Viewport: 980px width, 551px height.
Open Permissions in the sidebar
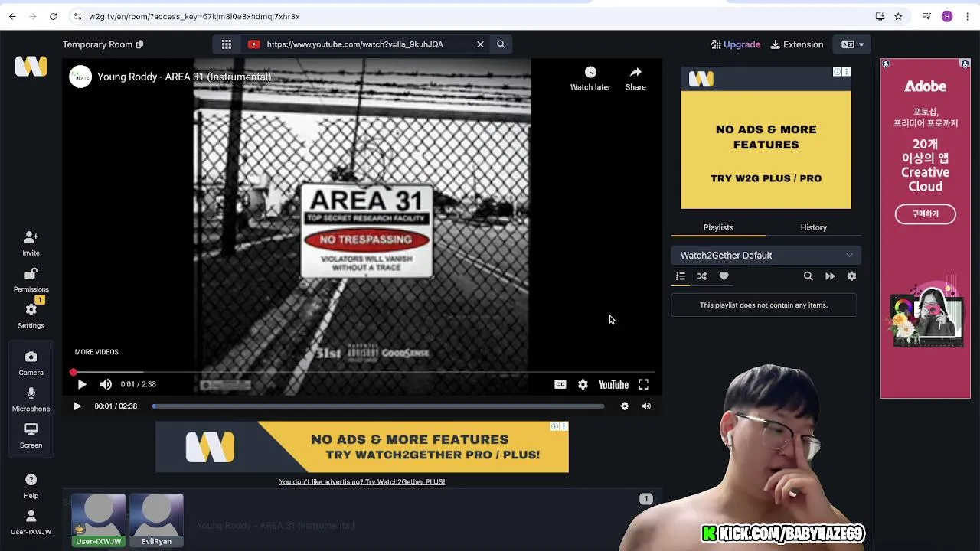tap(31, 280)
